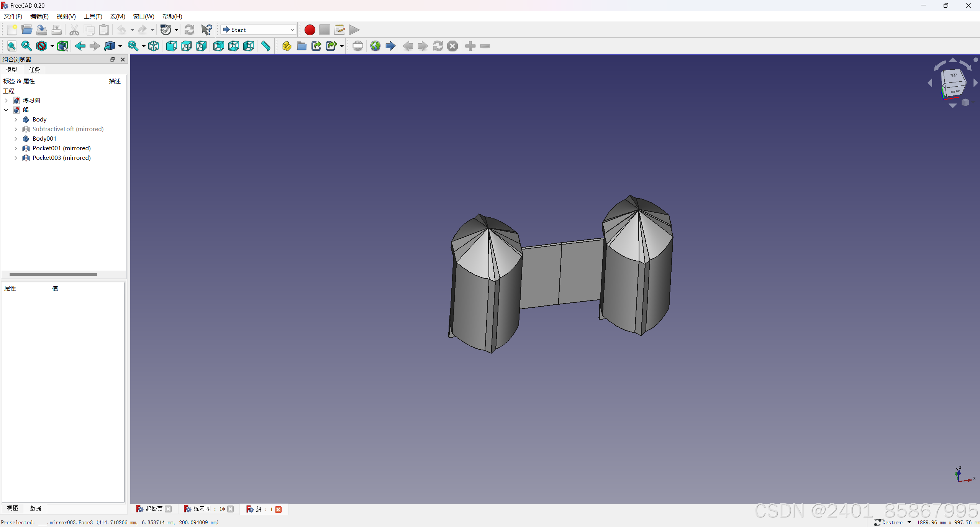Set the isometric view from the toolbar
The width and height of the screenshot is (980, 527).
pyautogui.click(x=154, y=46)
